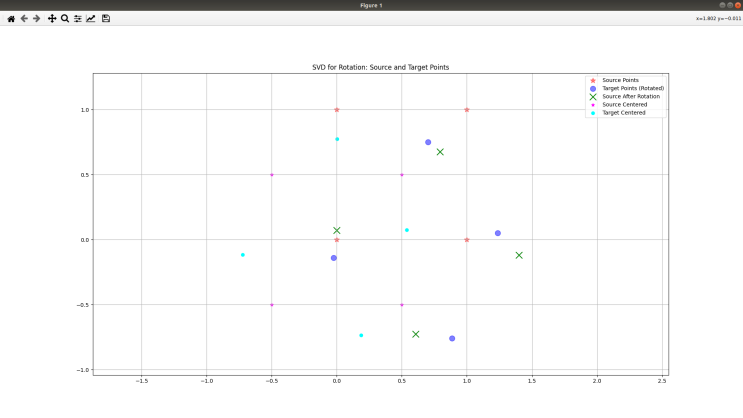Go back to the previous view
This screenshot has width=743, height=418.
coord(24,18)
